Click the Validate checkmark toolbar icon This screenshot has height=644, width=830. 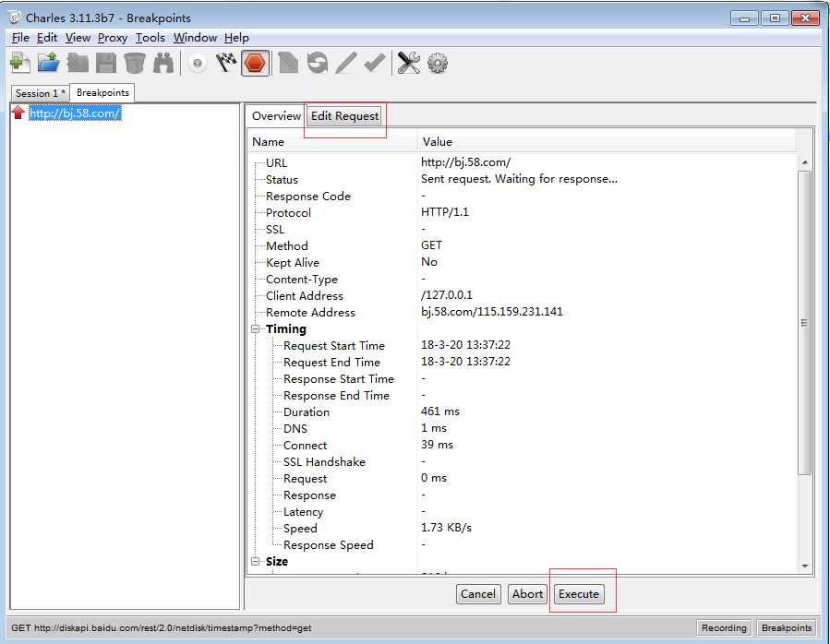coord(375,63)
